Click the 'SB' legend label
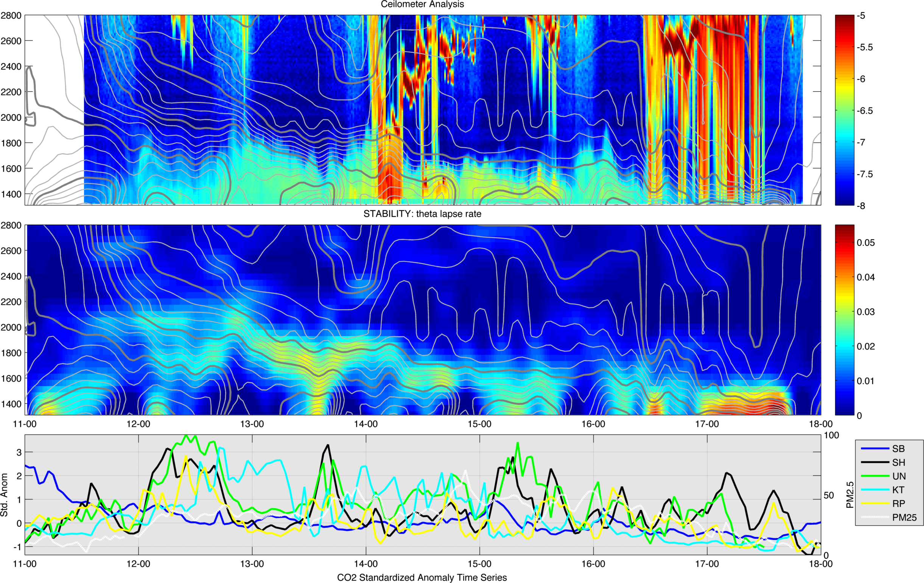Image resolution: width=924 pixels, height=583 pixels. coord(898,448)
